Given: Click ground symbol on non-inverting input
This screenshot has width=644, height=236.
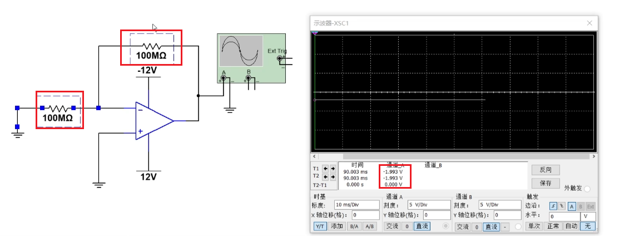Looking at the screenshot, I should coord(98,184).
